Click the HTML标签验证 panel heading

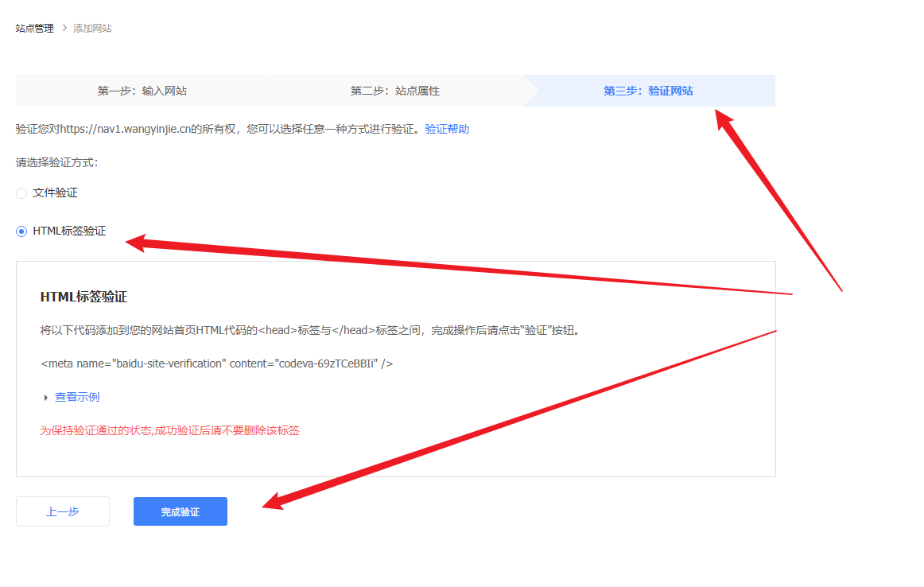pos(83,297)
